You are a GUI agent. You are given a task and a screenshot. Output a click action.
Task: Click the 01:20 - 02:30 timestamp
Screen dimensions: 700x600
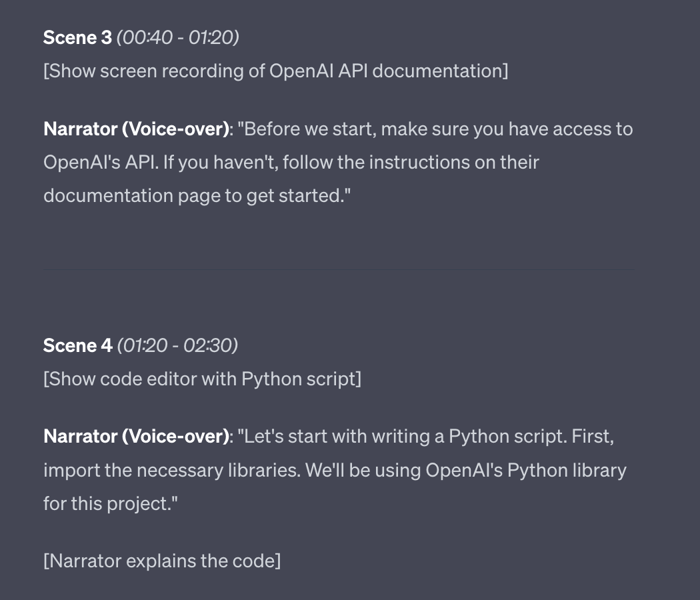178,345
